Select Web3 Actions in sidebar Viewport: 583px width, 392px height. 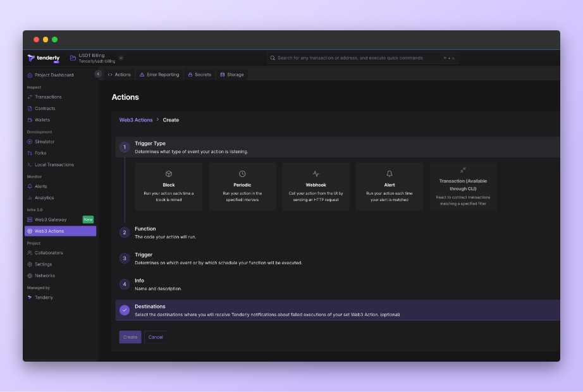60,231
